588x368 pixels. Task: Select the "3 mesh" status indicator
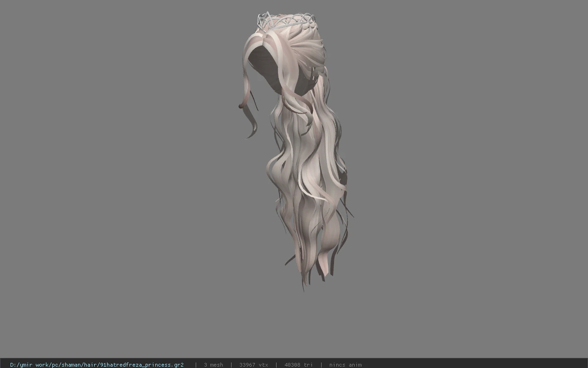pos(214,365)
